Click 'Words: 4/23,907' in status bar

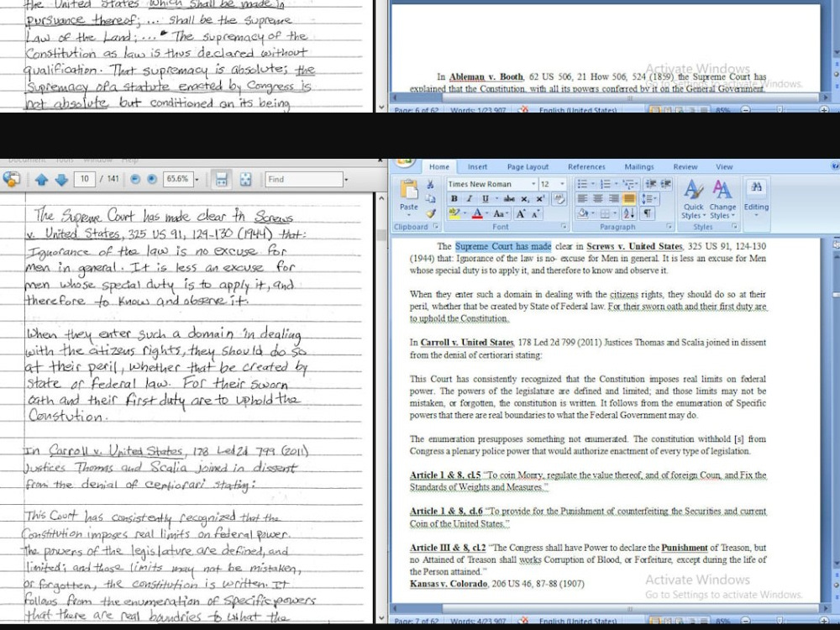[x=478, y=622]
